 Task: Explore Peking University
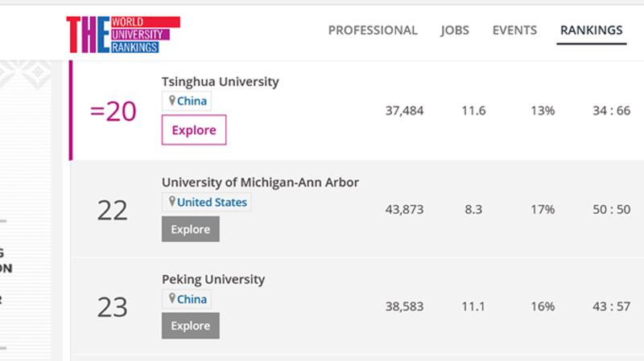(191, 326)
